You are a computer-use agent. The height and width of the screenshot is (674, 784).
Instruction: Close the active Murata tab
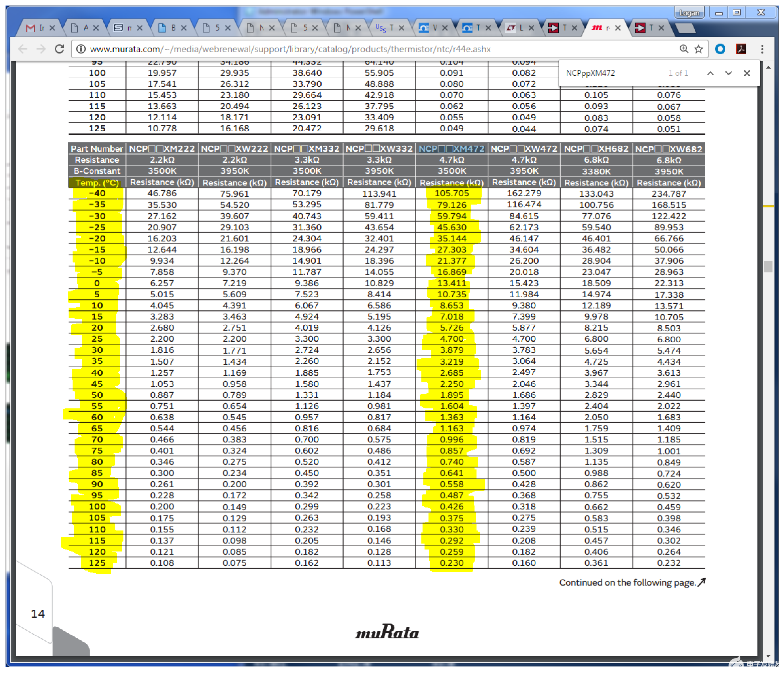[618, 28]
